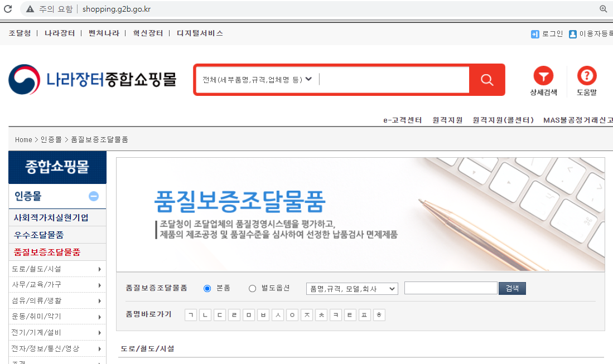Open the 조달청 top menu link
Screen dimensions: 613x364
click(x=20, y=33)
